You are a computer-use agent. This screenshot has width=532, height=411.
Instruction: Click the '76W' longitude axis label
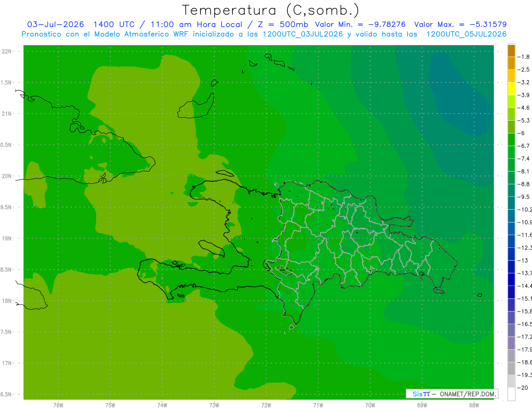tap(58, 405)
